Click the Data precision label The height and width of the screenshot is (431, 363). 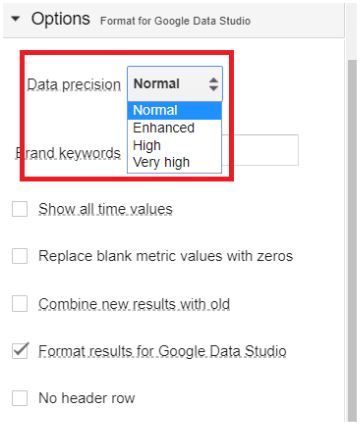(74, 85)
